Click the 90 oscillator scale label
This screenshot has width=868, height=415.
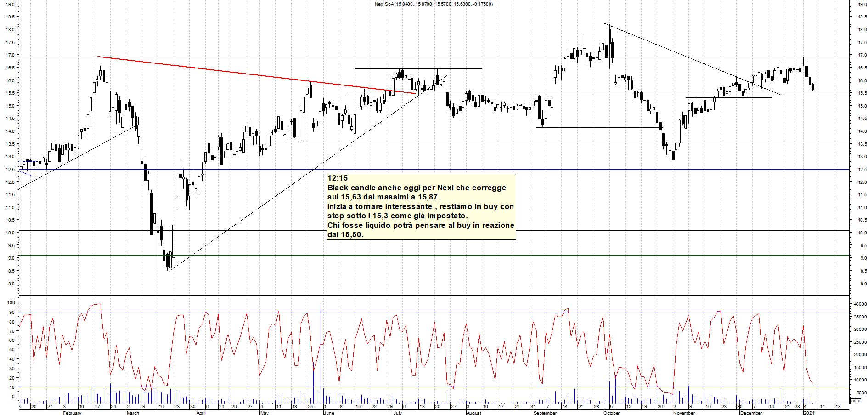pyautogui.click(x=12, y=313)
